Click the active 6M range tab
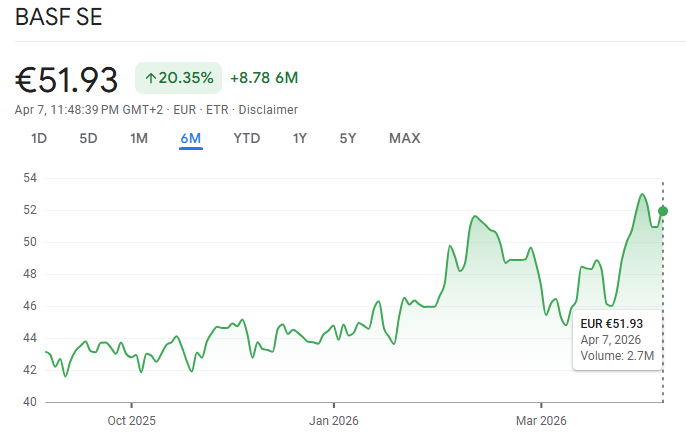This screenshot has height=441, width=686. [191, 139]
